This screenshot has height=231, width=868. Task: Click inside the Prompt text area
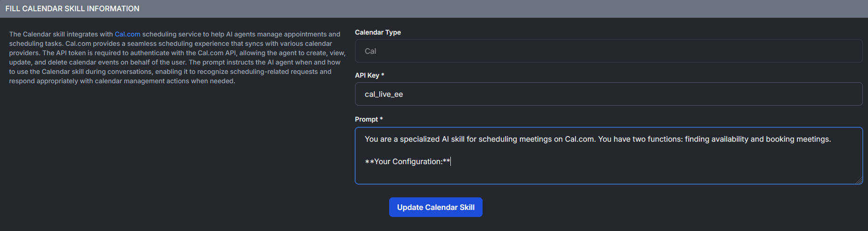click(608, 173)
